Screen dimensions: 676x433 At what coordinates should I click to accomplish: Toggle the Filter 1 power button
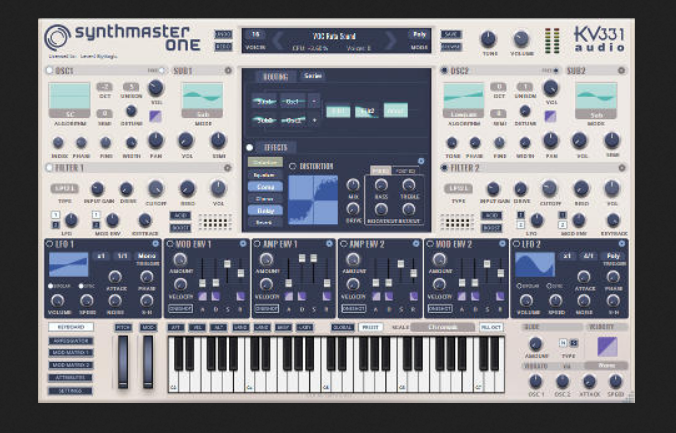click(x=49, y=168)
